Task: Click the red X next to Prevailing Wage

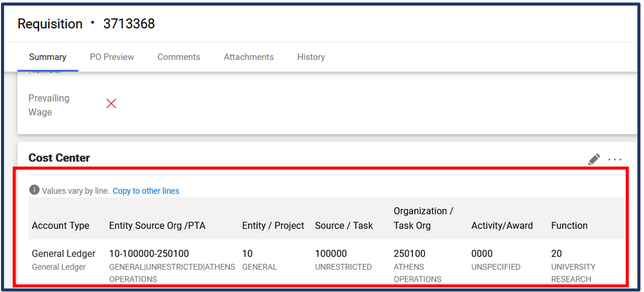Action: tap(111, 104)
